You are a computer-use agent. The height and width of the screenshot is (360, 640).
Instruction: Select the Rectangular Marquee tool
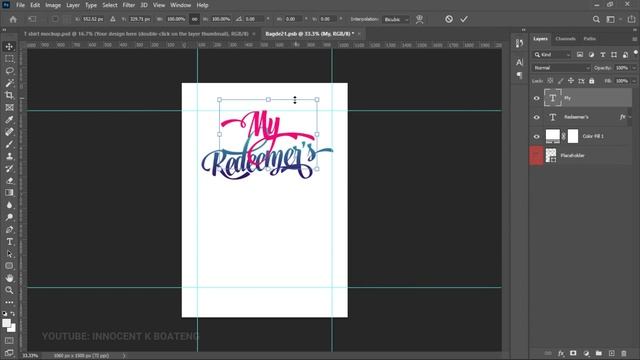coord(9,59)
